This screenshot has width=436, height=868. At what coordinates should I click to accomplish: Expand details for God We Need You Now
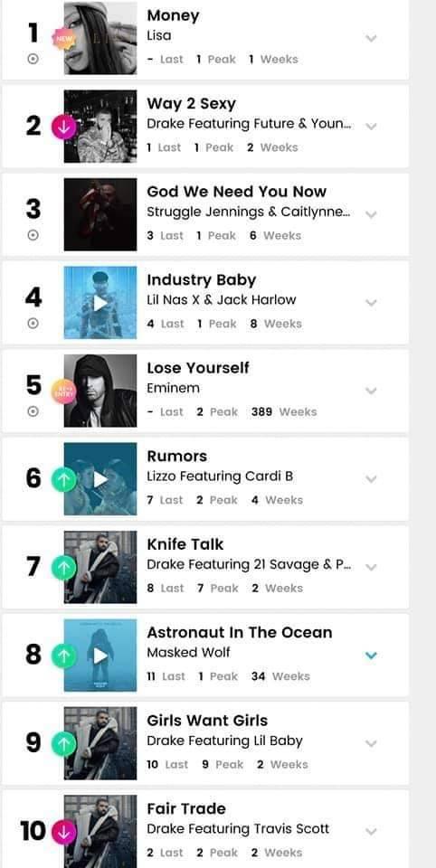(x=371, y=214)
